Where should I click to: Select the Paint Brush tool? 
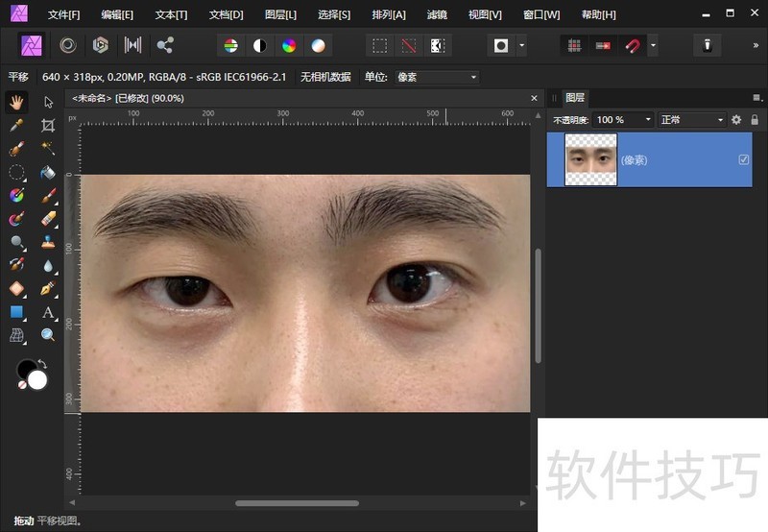pyautogui.click(x=48, y=196)
